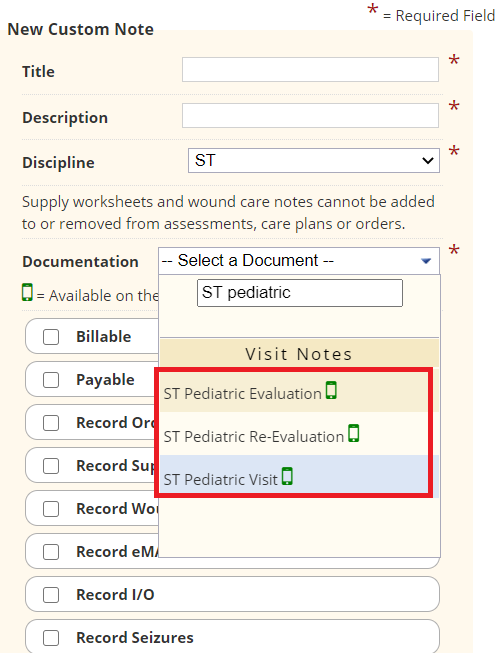Check the Record Orders checkbox
The image size is (497, 653).
click(x=51, y=423)
